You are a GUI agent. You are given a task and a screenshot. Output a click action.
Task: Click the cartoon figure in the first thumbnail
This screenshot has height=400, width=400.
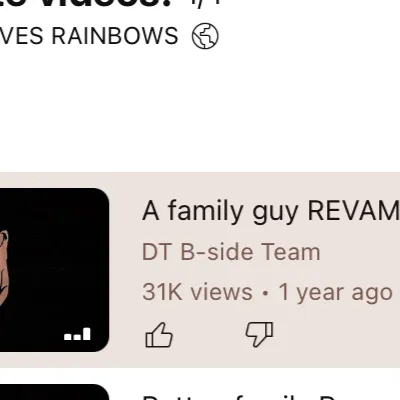click(4, 263)
